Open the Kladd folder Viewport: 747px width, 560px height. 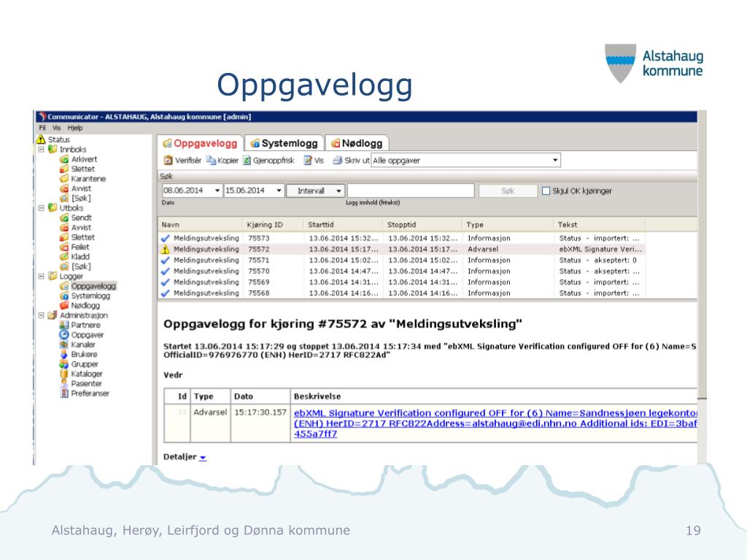75,257
